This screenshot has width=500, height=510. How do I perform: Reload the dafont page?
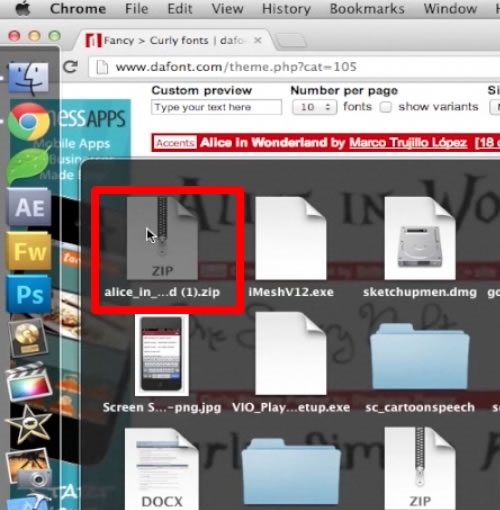coord(71,67)
